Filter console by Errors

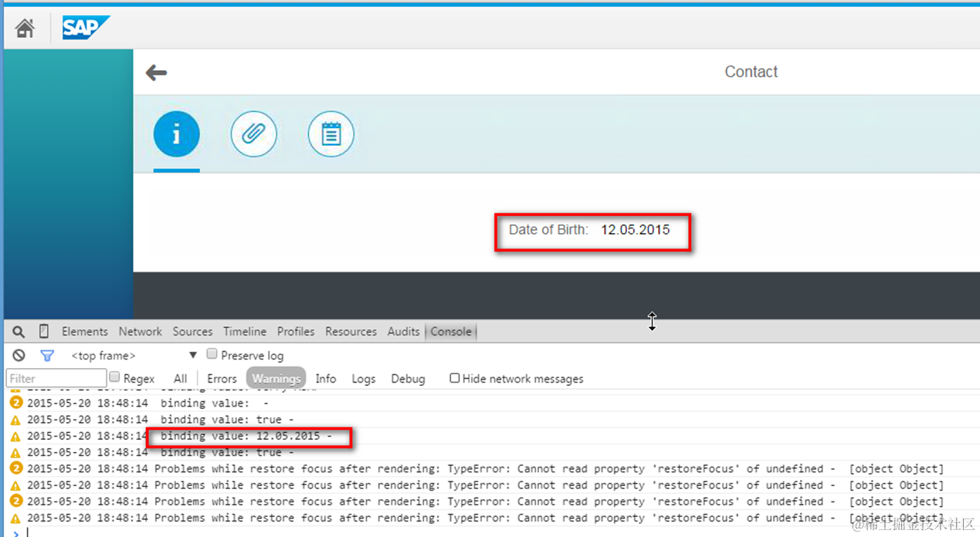click(x=222, y=379)
